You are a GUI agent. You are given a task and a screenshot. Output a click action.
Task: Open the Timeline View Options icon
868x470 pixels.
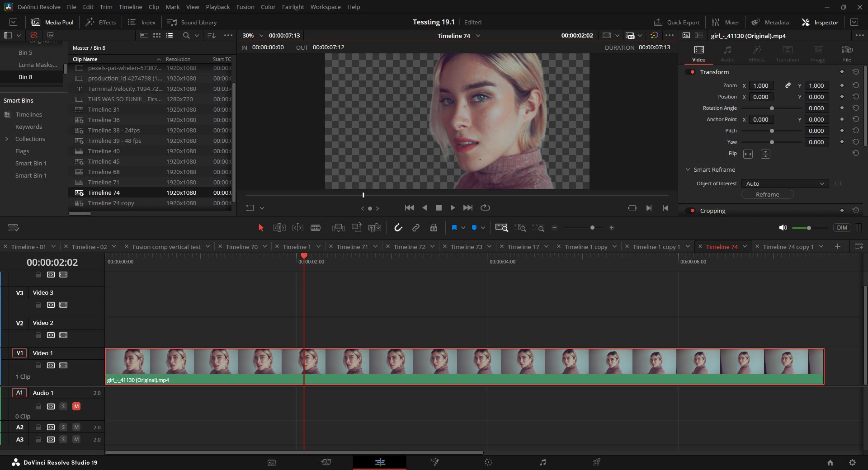pyautogui.click(x=14, y=228)
